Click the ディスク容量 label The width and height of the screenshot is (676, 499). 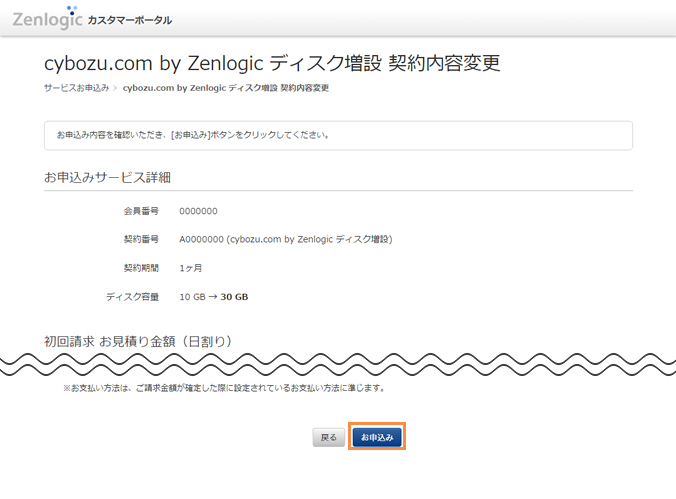[x=132, y=297]
